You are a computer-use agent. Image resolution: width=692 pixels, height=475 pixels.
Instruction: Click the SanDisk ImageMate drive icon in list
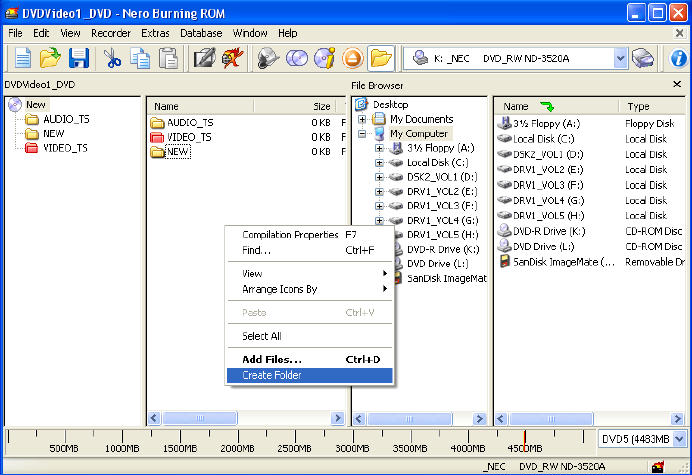click(504, 262)
